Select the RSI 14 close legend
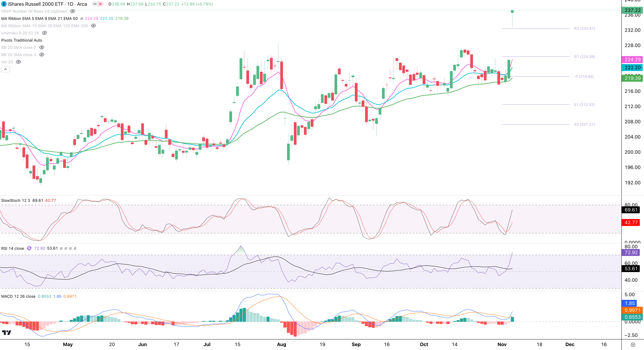Viewport: 644px width, 350px height. (x=13, y=248)
